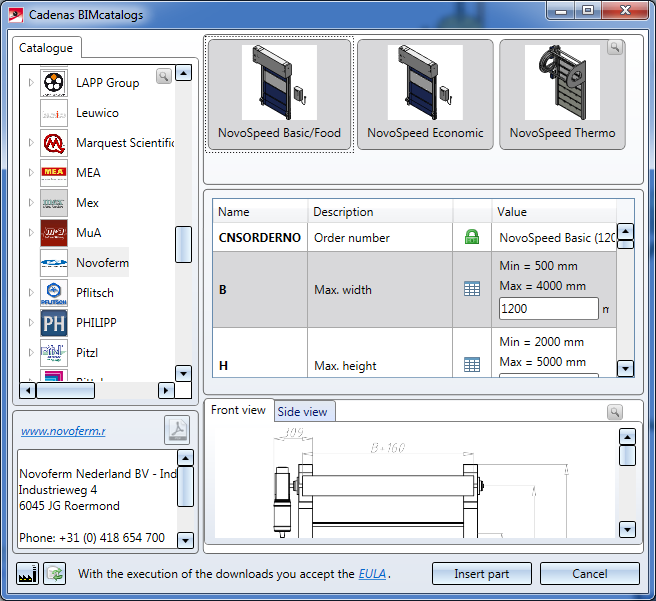Select the Front view tab
Screen dimensions: 656x601
(x=239, y=410)
